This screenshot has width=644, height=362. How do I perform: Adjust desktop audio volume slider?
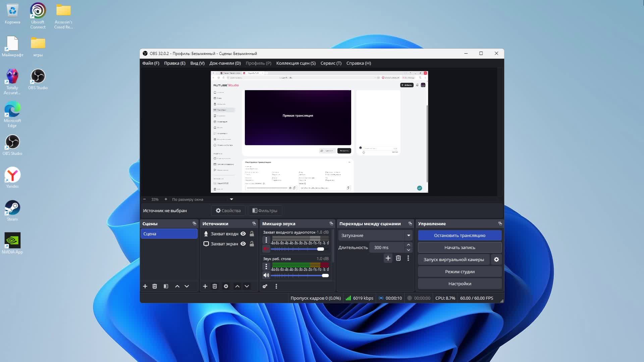[325, 276]
